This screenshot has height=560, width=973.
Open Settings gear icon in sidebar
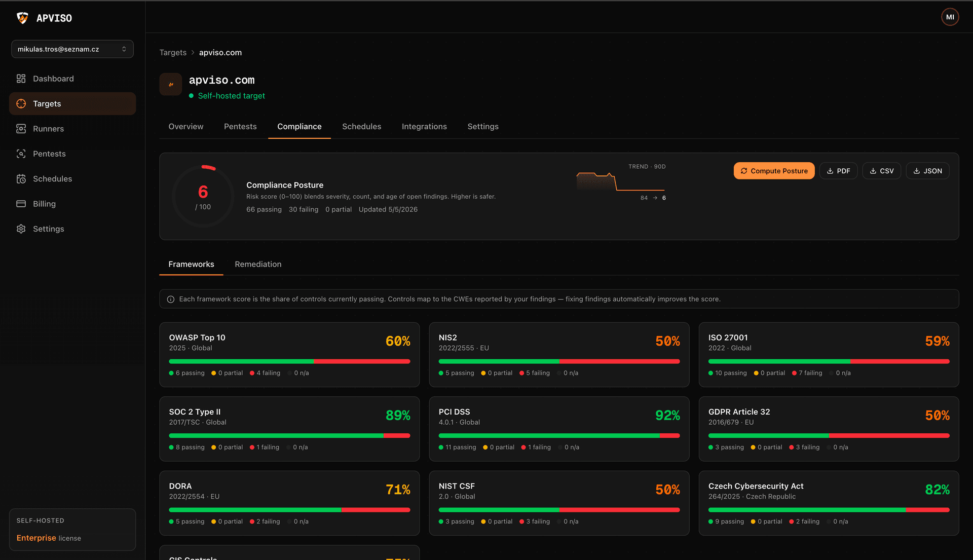(21, 229)
